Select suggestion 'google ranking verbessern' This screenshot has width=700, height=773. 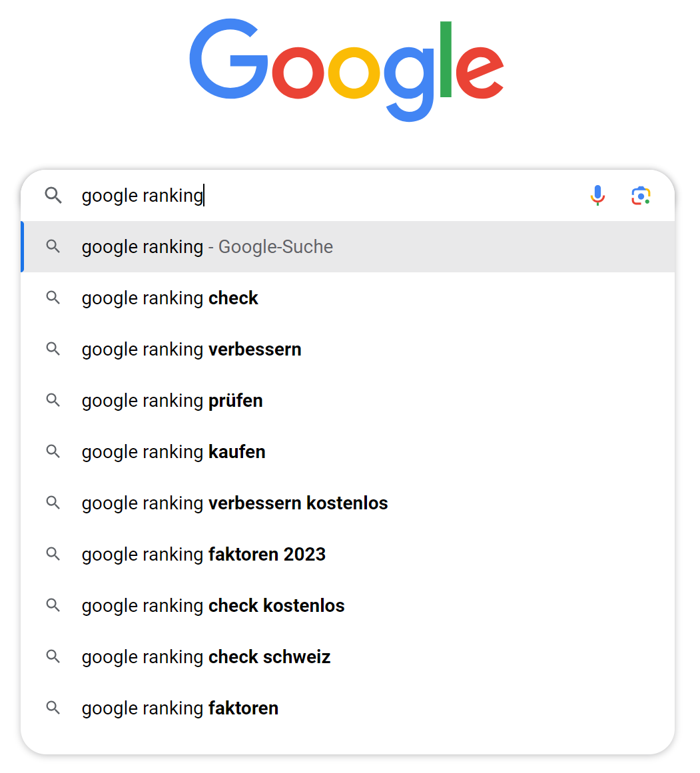point(191,350)
